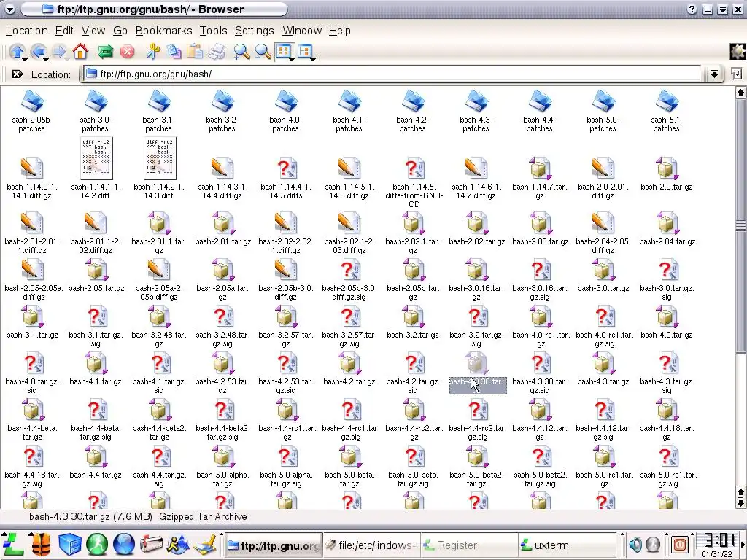Zoom out with the minus magnifier
The image size is (747, 560).
[263, 51]
